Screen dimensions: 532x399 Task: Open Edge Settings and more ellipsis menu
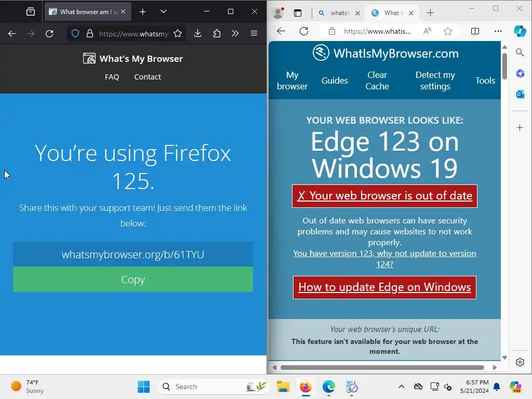coord(498,31)
